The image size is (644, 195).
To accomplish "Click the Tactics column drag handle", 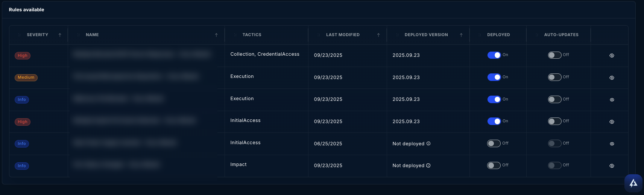I will coord(235,35).
